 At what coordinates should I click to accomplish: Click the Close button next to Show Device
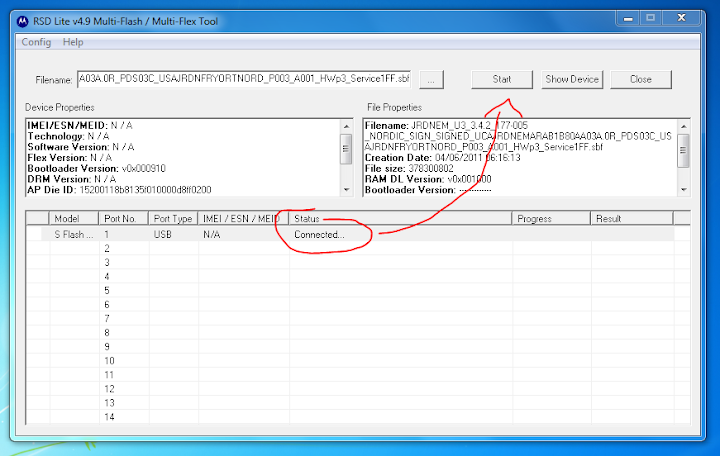click(x=641, y=79)
